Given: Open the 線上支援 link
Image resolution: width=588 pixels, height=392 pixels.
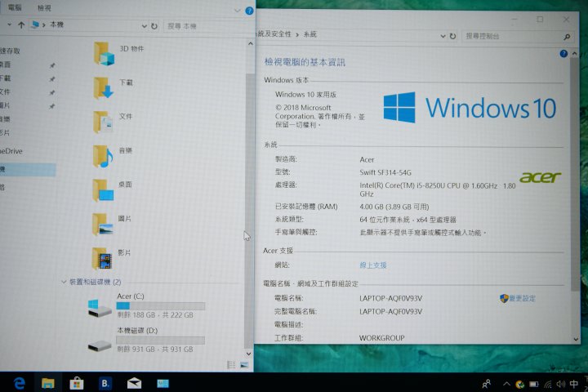Looking at the screenshot, I should pos(372,265).
